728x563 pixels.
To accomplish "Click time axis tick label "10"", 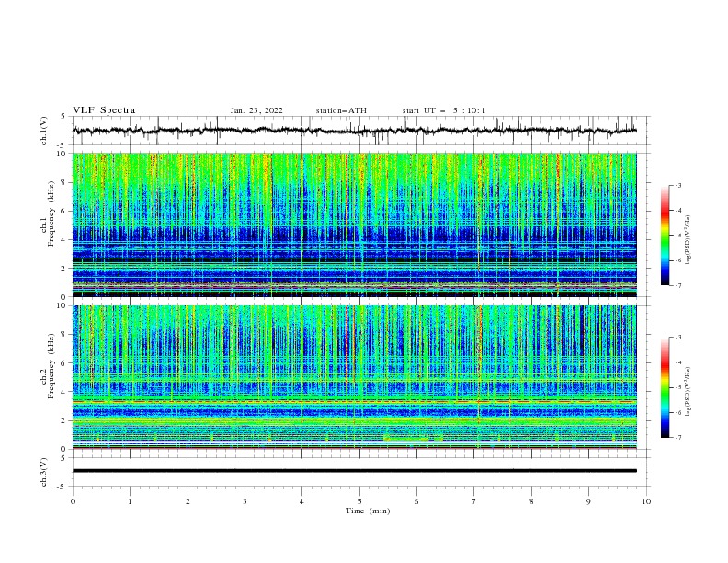I will click(x=646, y=501).
